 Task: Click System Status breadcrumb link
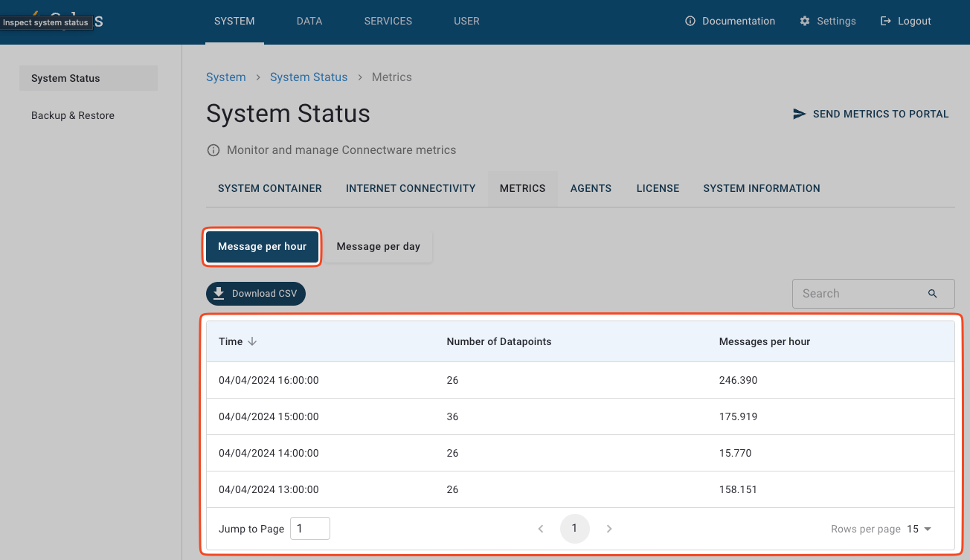309,77
